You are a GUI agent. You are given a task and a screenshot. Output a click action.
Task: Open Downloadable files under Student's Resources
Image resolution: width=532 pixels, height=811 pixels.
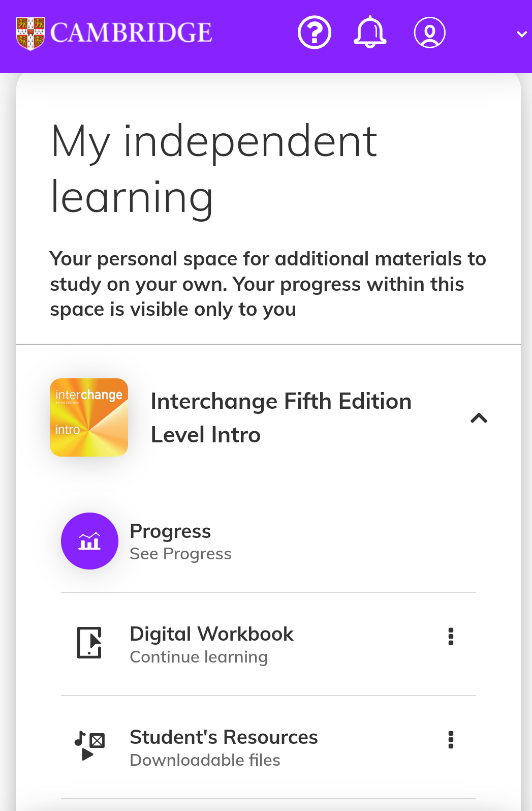click(x=205, y=760)
